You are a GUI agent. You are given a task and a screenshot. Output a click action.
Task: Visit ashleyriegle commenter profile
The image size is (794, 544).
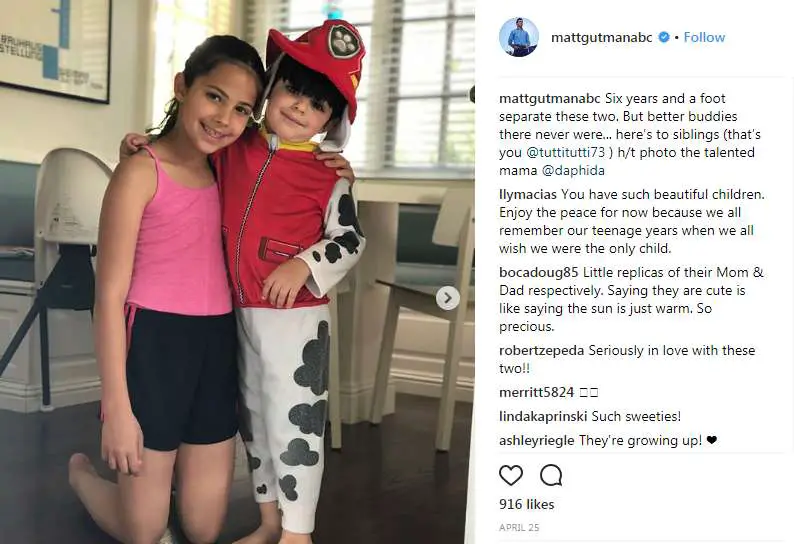point(537,441)
